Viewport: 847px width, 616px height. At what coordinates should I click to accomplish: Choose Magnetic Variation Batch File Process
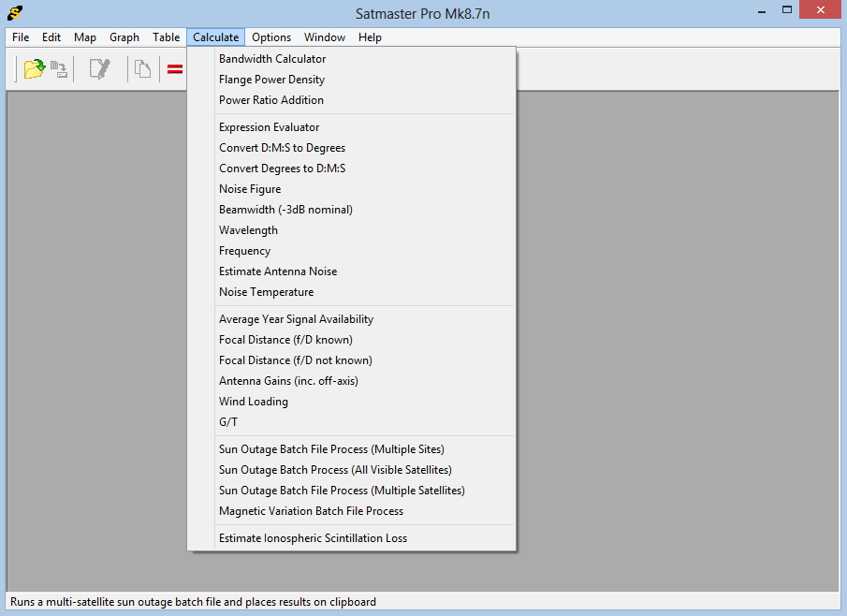pos(352,510)
